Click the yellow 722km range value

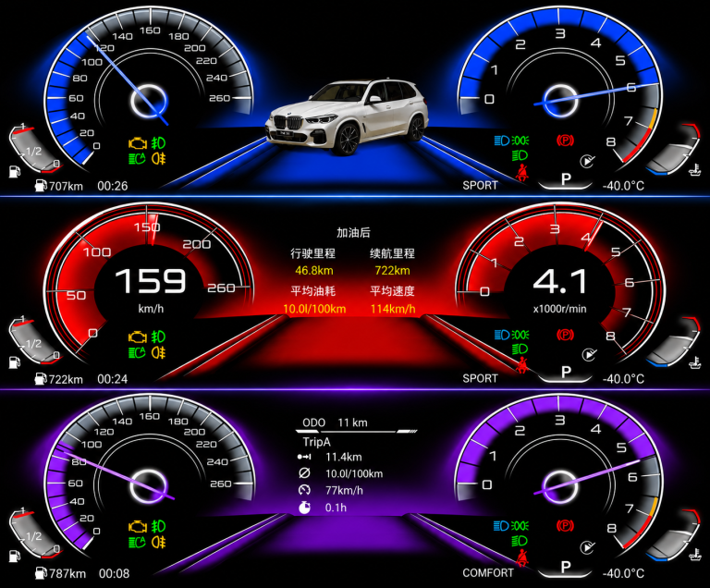(393, 271)
